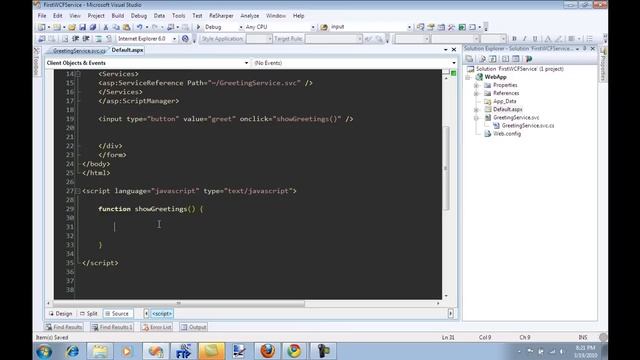Expand Default.aspx node in Solution Explorer
Image resolution: width=640 pixels, height=360 pixels.
tap(476, 110)
